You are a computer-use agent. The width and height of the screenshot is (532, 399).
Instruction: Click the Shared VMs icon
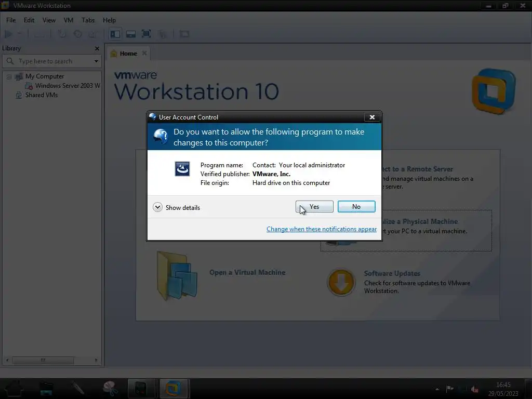[19, 95]
